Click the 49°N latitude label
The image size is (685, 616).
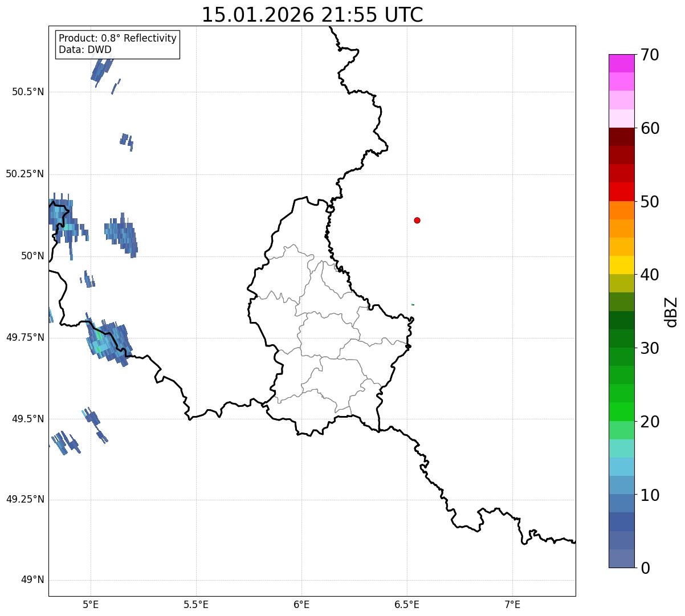coord(32,580)
